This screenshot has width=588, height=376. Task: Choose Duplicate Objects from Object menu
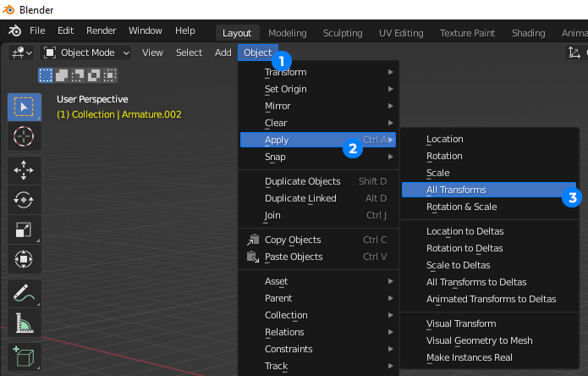coord(318,181)
